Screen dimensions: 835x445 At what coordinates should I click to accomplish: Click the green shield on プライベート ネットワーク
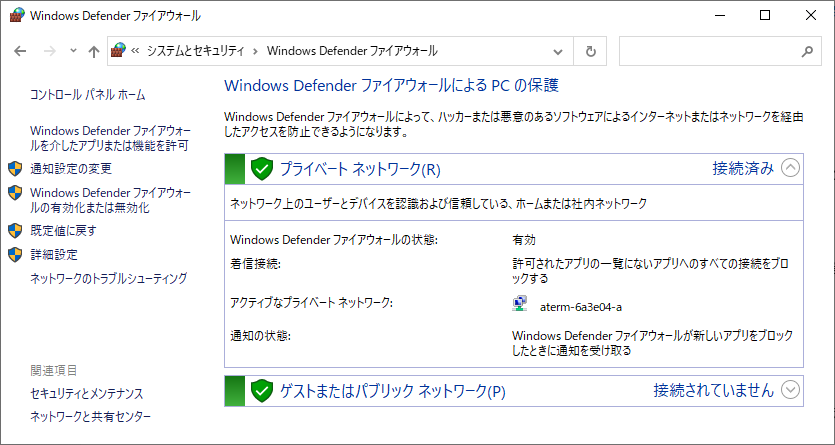click(x=261, y=169)
